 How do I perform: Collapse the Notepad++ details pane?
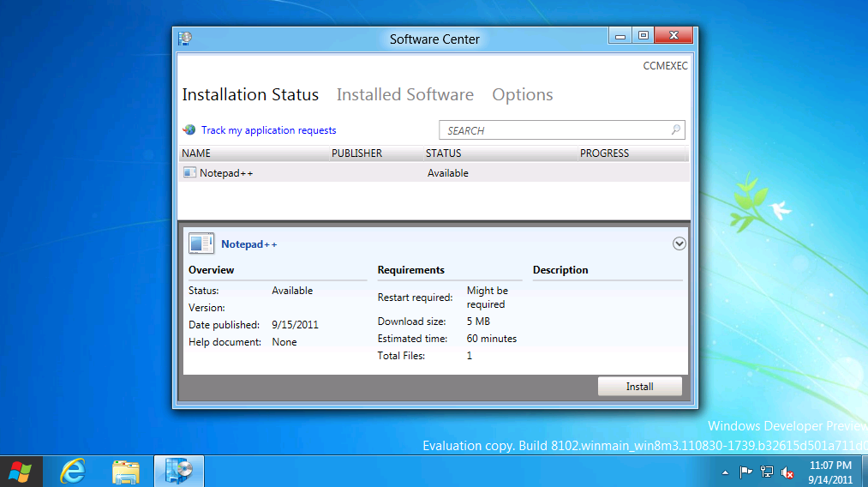(679, 243)
